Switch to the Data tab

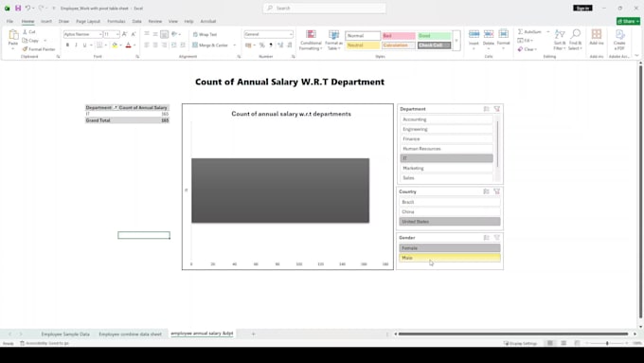coord(136,22)
